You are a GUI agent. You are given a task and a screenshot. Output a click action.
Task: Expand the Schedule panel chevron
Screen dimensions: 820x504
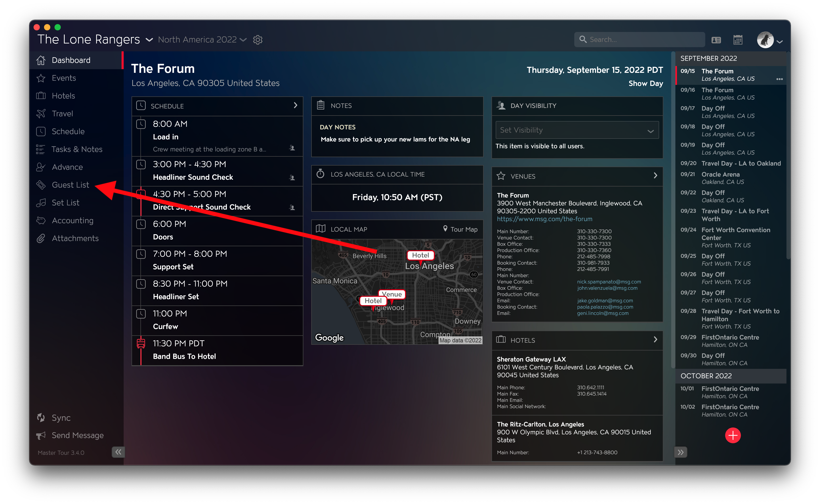click(x=295, y=105)
